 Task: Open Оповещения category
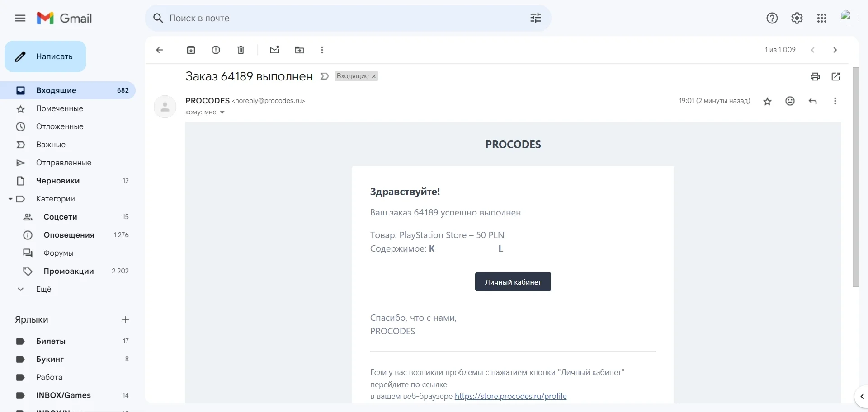68,235
